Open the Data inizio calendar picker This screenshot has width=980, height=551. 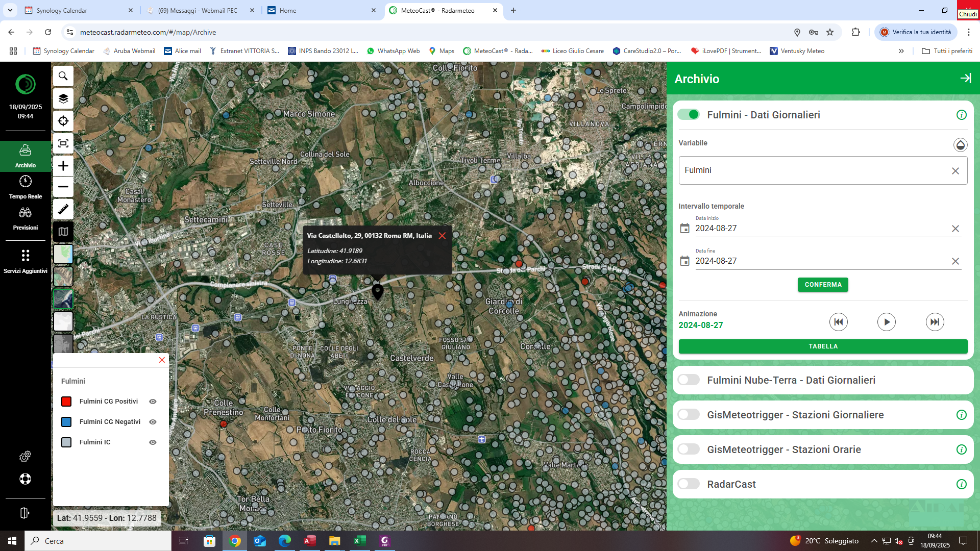[684, 229]
